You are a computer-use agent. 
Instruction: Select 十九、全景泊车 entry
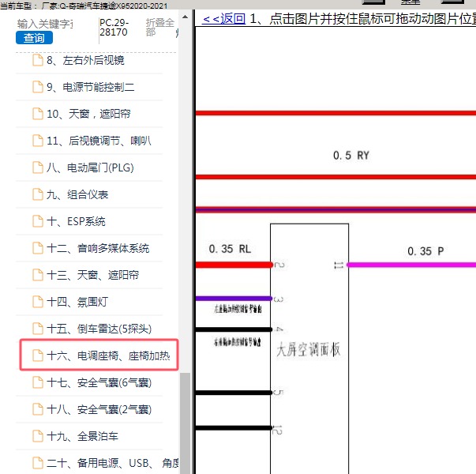[82, 436]
